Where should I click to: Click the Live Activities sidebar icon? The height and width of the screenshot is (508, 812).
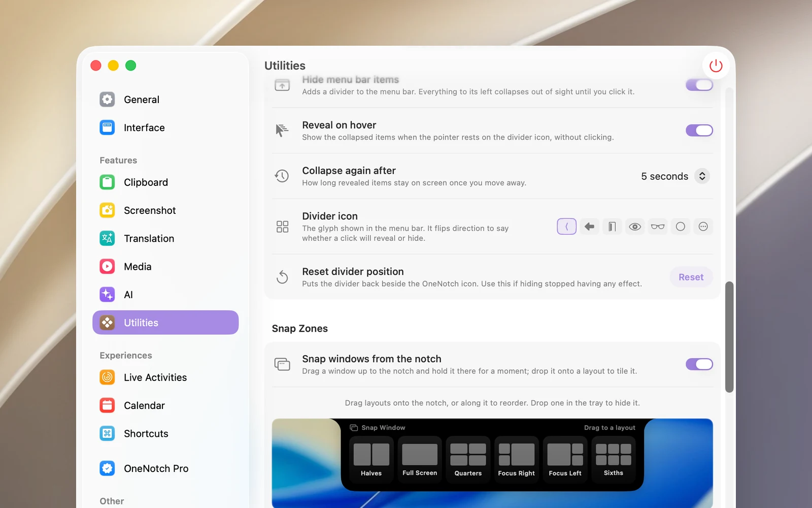click(107, 377)
